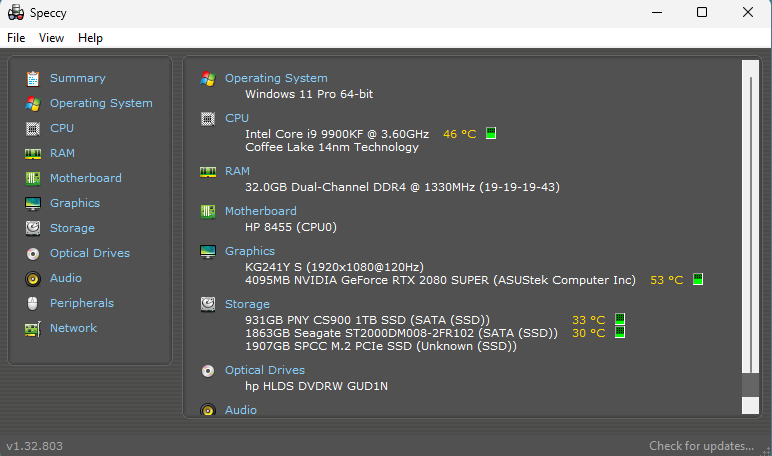Click the RAM memory stick sidebar icon
This screenshot has width=772, height=456.
click(x=33, y=153)
